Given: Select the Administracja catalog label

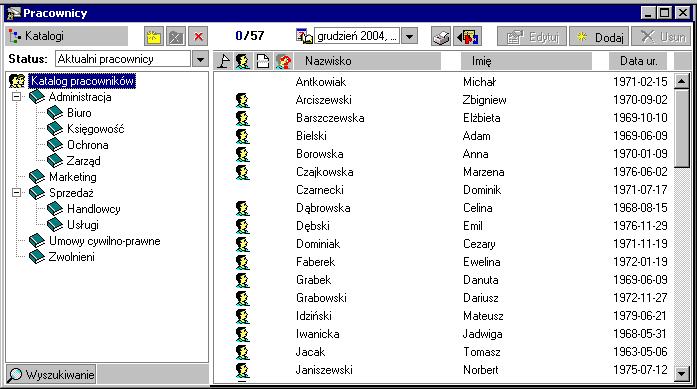Looking at the screenshot, I should tap(80, 97).
